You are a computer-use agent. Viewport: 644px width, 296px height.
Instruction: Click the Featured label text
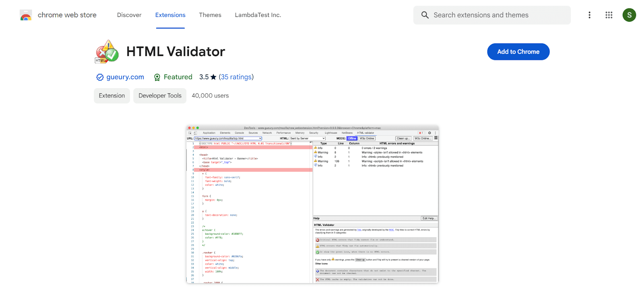tap(178, 77)
